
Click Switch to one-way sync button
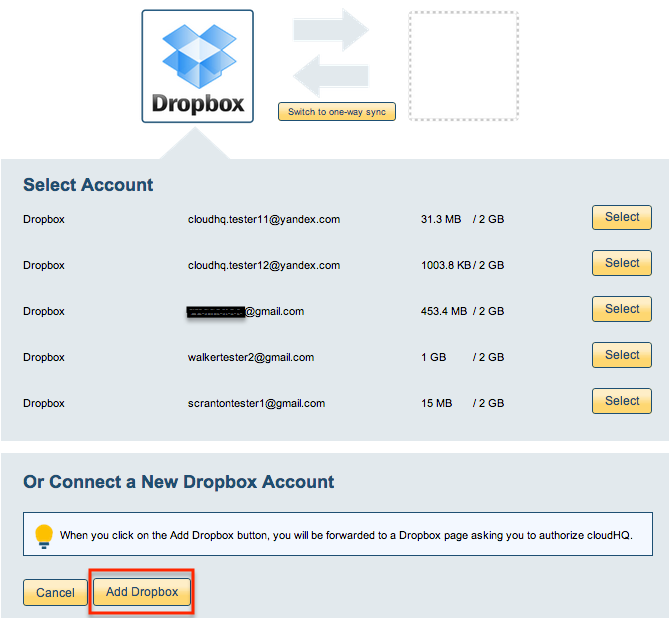pyautogui.click(x=337, y=112)
